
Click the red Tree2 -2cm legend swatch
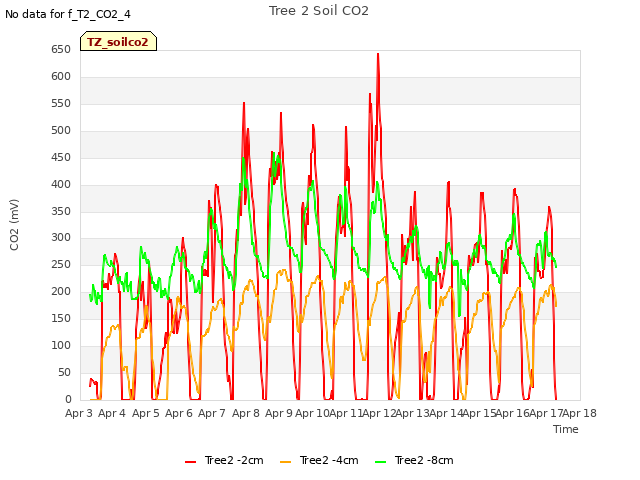(191, 461)
